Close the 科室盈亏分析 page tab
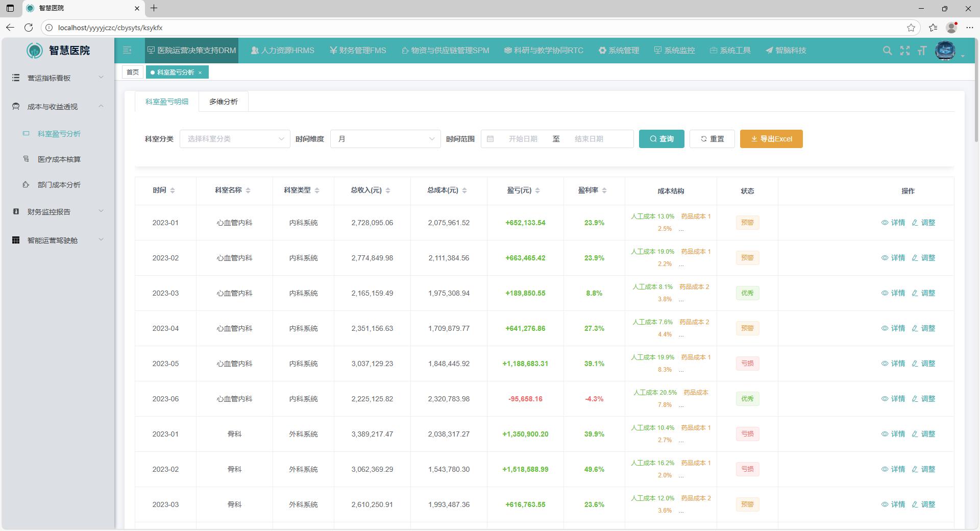980x531 pixels. (x=200, y=73)
